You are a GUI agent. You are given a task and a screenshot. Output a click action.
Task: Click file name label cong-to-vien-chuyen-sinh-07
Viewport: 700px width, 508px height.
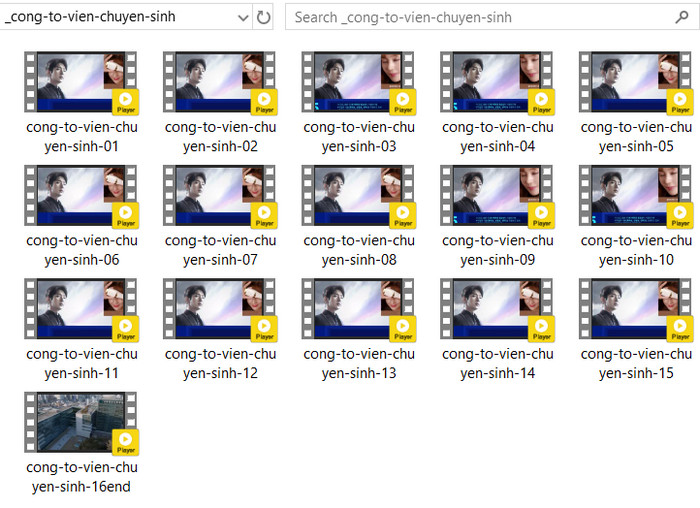pos(221,250)
